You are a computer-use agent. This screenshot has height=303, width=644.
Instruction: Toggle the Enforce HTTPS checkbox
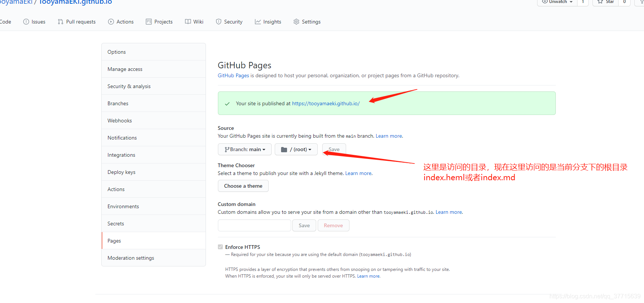(221, 247)
